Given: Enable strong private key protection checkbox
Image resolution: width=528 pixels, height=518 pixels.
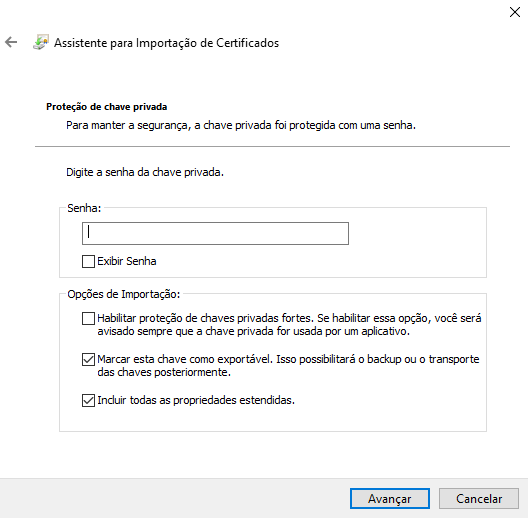Looking at the screenshot, I should [88, 318].
